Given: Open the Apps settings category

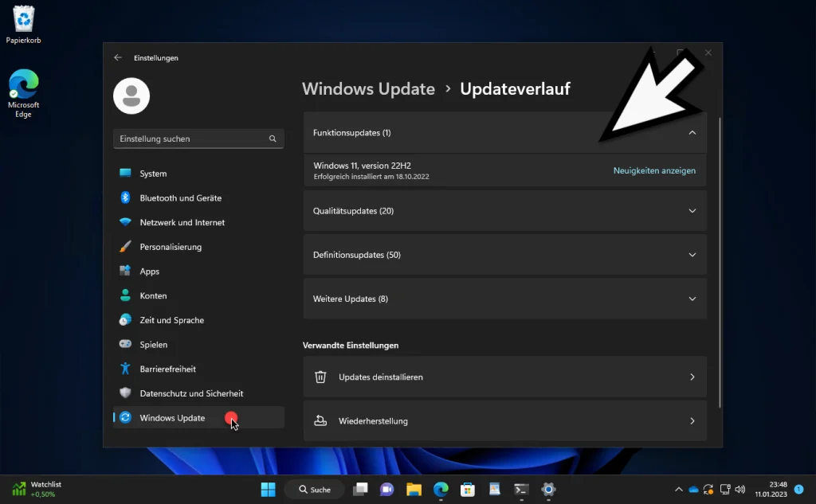Looking at the screenshot, I should [198, 271].
